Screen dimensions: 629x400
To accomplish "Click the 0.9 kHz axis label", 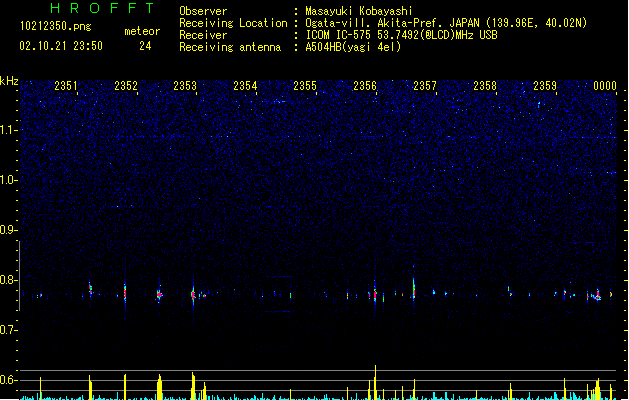I will 8,230.
